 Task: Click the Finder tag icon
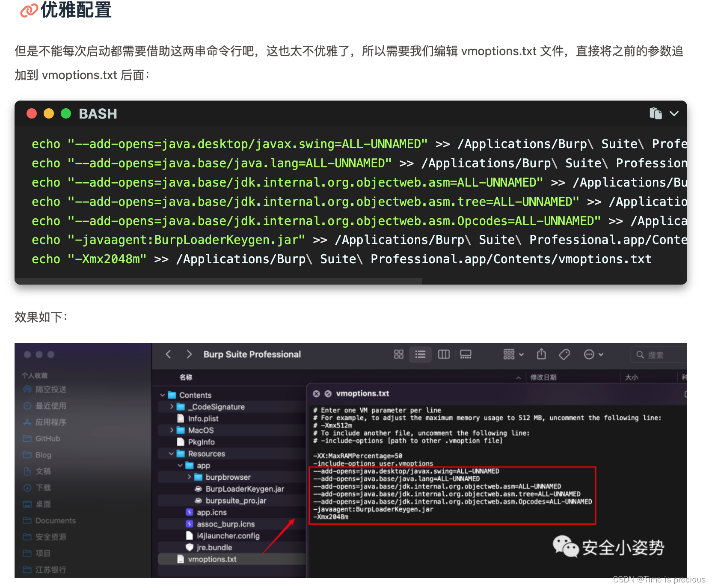tap(564, 354)
